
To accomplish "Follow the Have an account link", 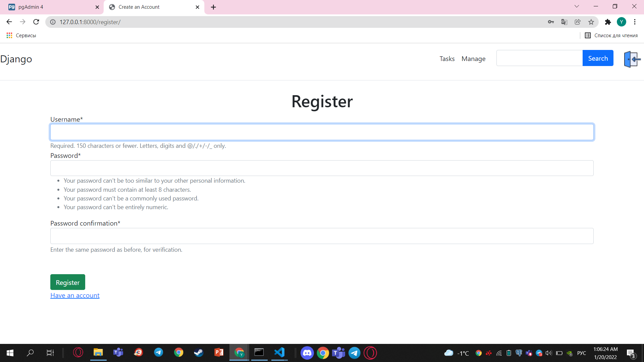I will click(x=75, y=295).
